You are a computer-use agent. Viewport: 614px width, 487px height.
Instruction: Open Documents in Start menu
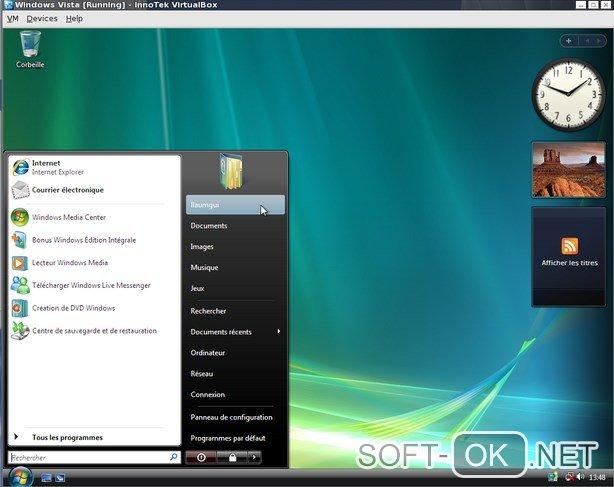(x=209, y=226)
